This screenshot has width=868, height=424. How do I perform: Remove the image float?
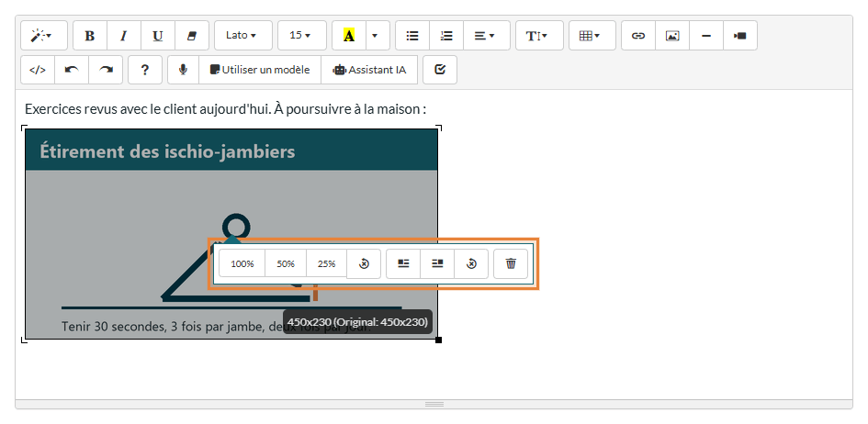471,263
